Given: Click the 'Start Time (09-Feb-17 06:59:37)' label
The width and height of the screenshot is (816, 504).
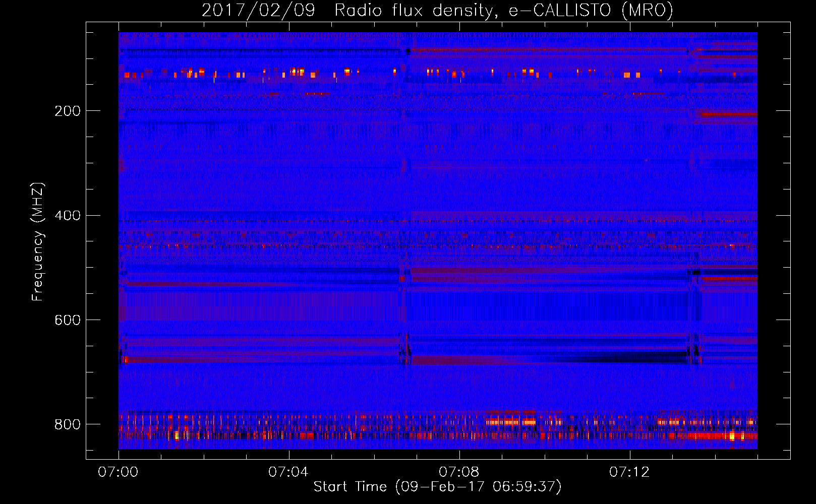Looking at the screenshot, I should (x=437, y=487).
